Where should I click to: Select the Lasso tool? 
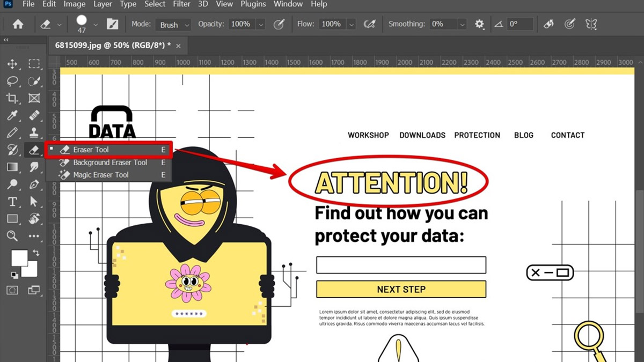13,81
